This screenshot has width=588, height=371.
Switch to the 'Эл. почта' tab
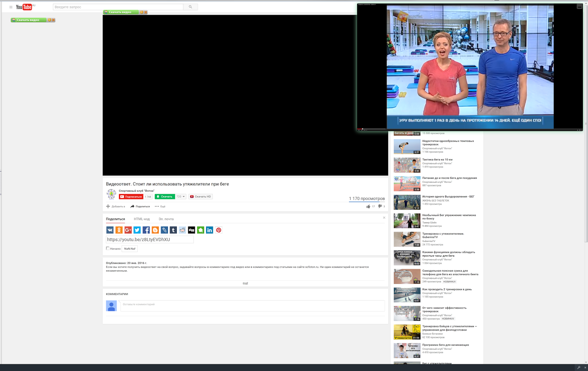coord(166,219)
